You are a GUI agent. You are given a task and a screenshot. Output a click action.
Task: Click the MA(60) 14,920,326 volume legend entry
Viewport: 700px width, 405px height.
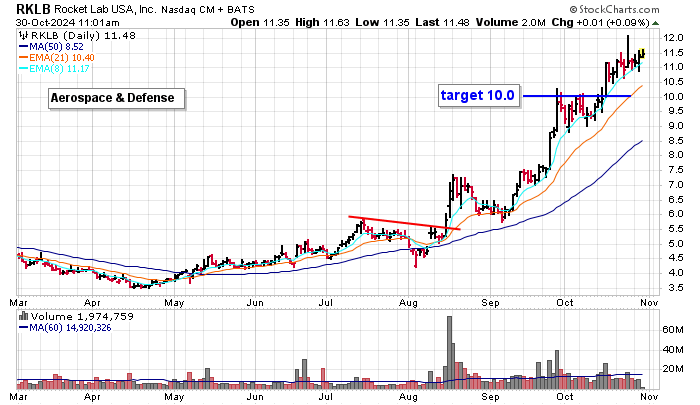(x=65, y=328)
